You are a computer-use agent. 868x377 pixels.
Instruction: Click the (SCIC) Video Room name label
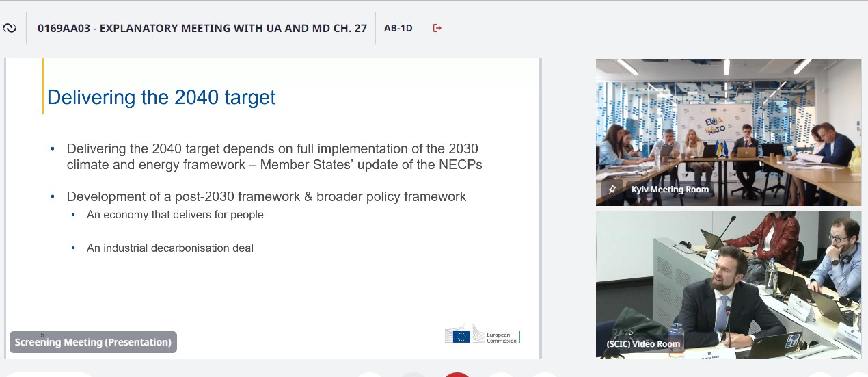coord(643,344)
